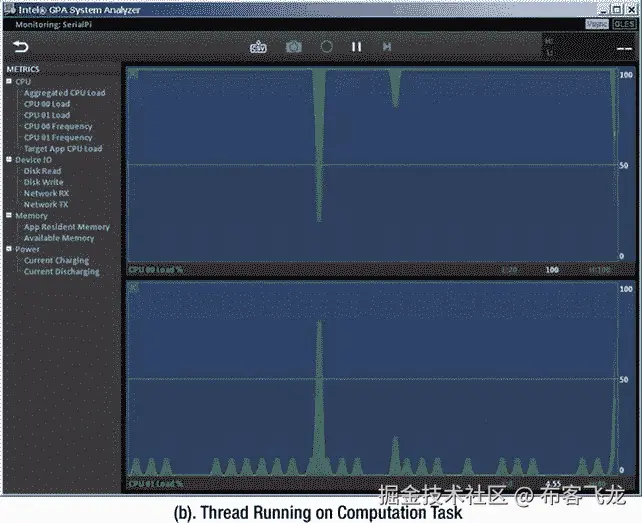Click the Intel GPA System Analyzer title bar icon

pos(9,9)
